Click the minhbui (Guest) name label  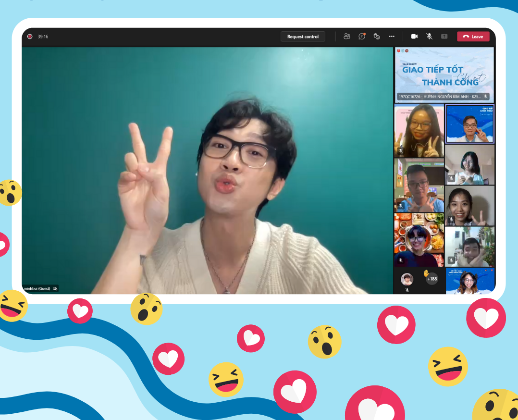click(37, 288)
